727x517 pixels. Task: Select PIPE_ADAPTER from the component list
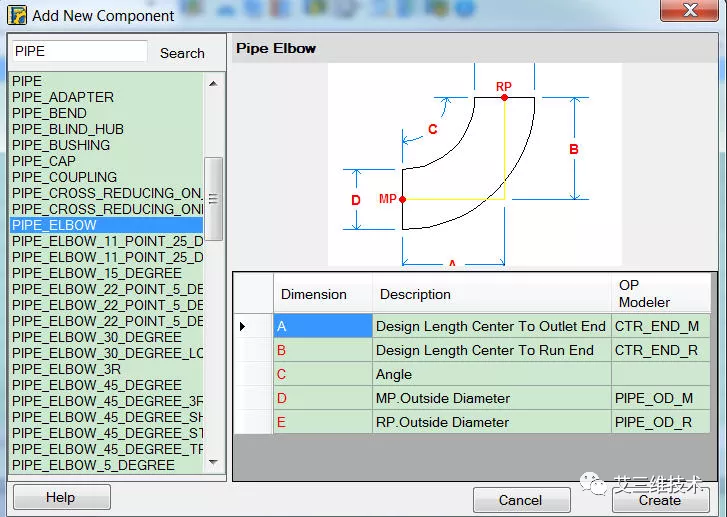pyautogui.click(x=63, y=97)
